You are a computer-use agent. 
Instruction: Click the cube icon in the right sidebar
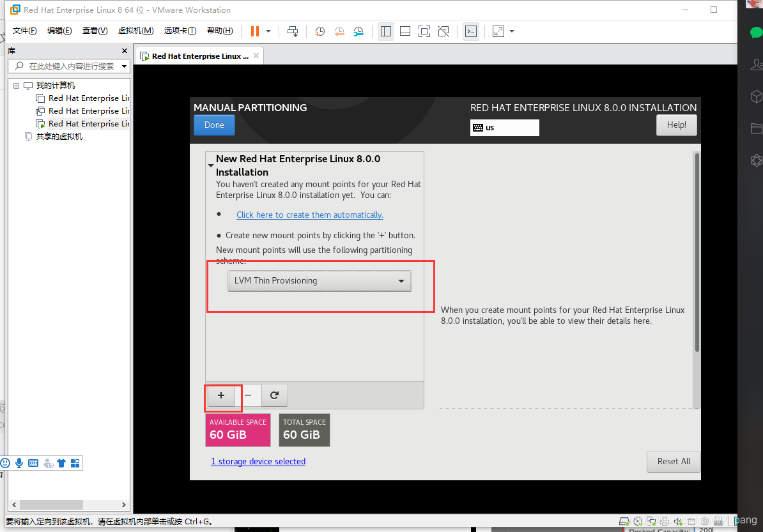pyautogui.click(x=757, y=96)
